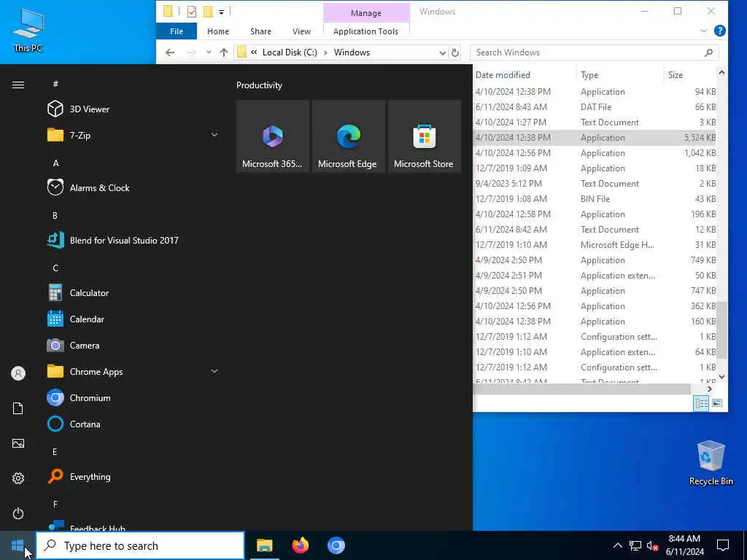Click the Explorer vertical scrollbar thumb

(x=721, y=330)
